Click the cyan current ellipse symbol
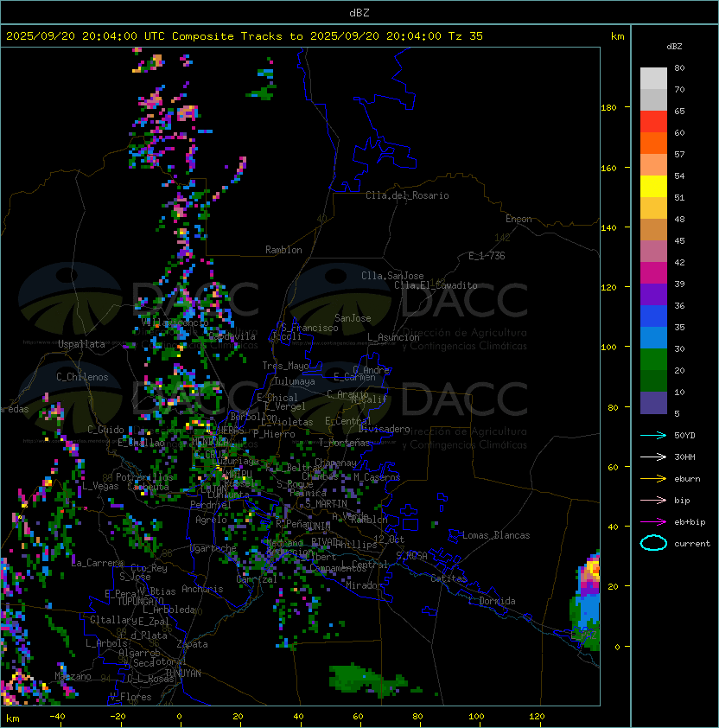 tap(653, 543)
